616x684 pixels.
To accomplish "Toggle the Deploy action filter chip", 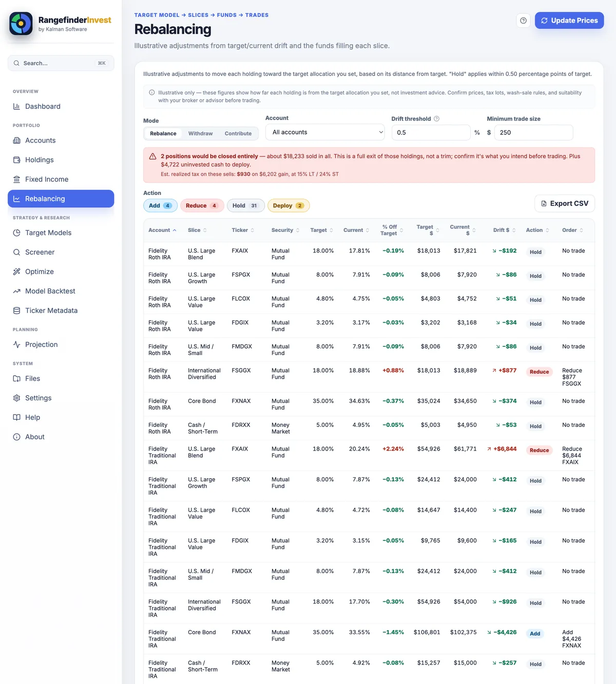I will tap(288, 206).
